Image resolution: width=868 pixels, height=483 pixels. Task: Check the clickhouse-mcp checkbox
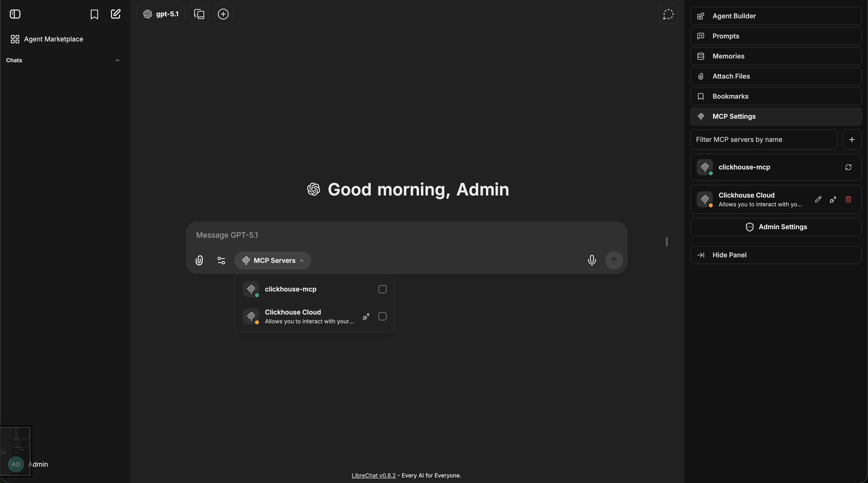point(382,289)
